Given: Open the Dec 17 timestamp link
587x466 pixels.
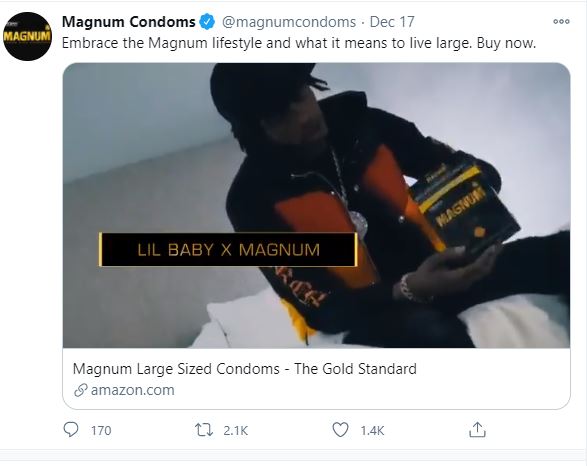Looking at the screenshot, I should point(392,22).
